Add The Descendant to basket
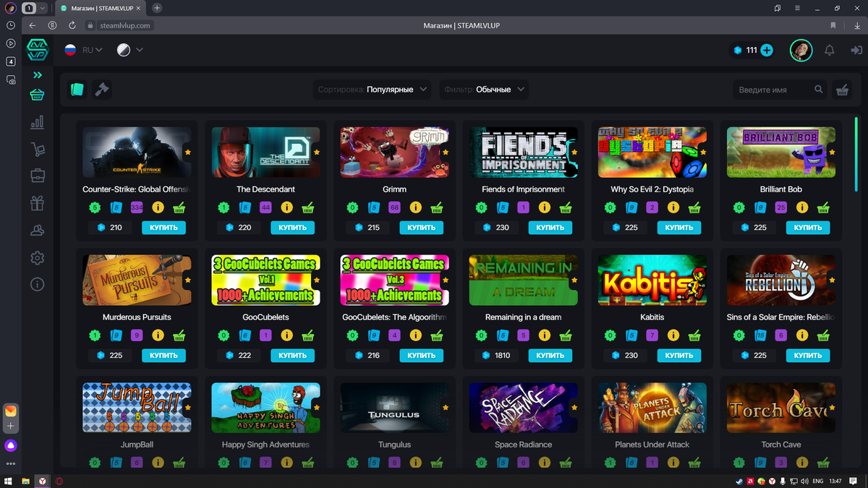This screenshot has width=868, height=488. point(307,207)
